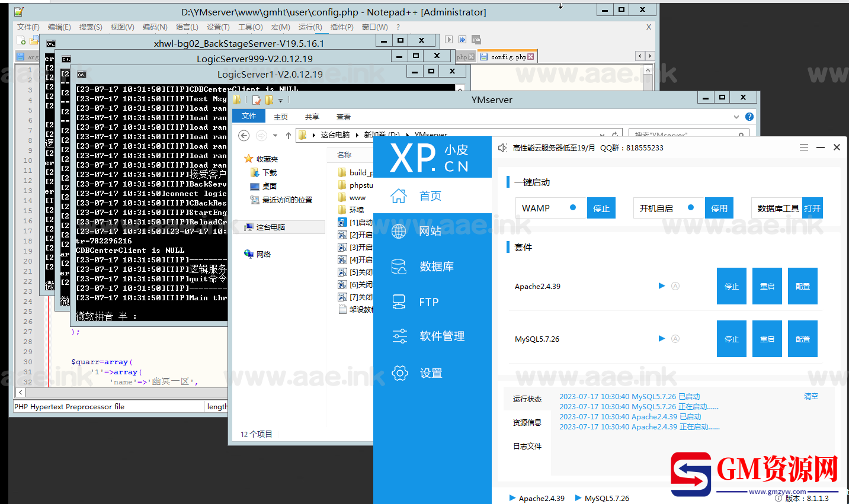
Task: Select 网络 in Explorer navigation pane
Action: pyautogui.click(x=264, y=254)
